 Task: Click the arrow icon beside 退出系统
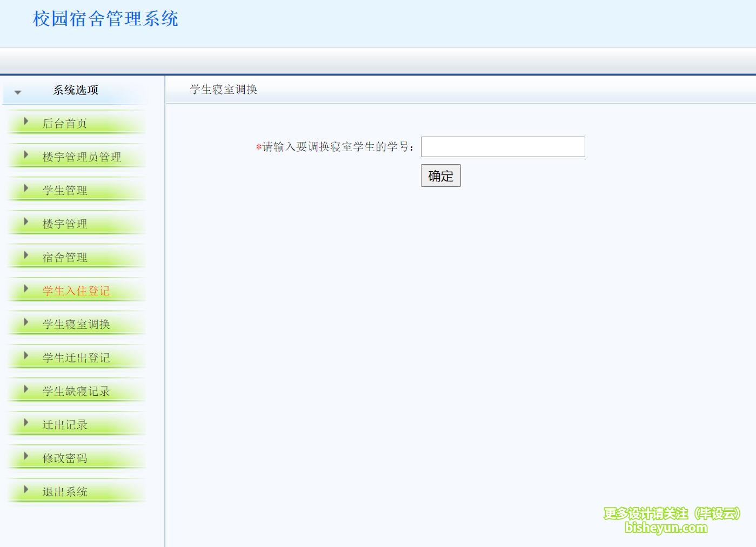(x=25, y=490)
